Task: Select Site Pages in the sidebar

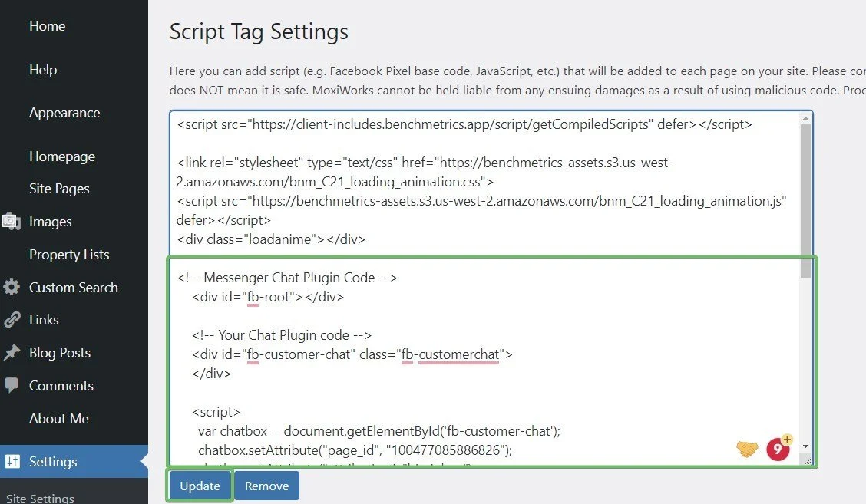Action: pyautogui.click(x=59, y=189)
